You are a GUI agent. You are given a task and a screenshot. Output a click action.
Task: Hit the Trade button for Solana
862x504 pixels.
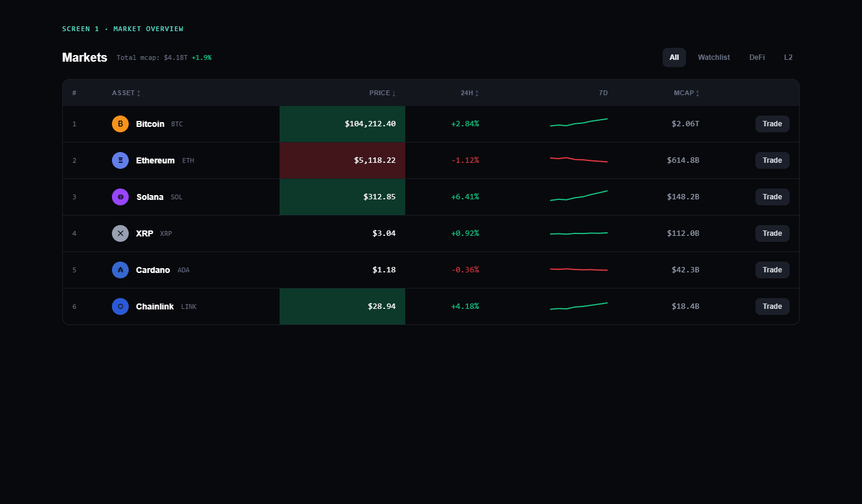pos(772,197)
